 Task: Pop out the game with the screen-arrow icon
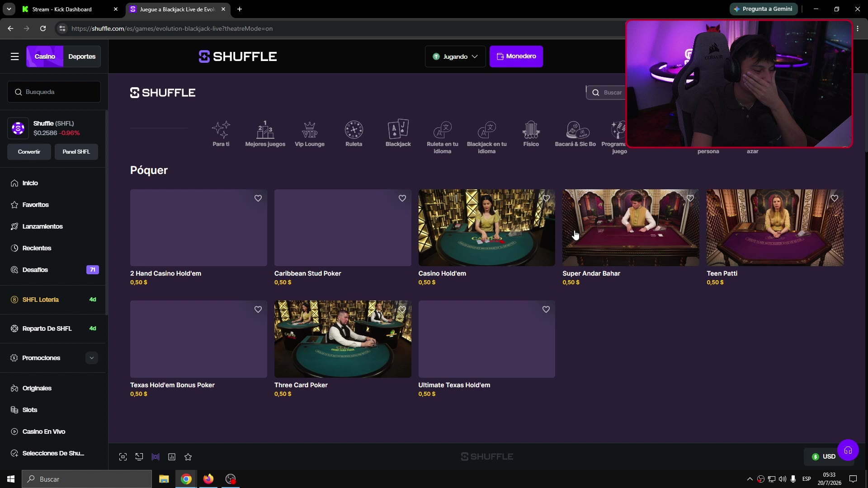(139, 457)
